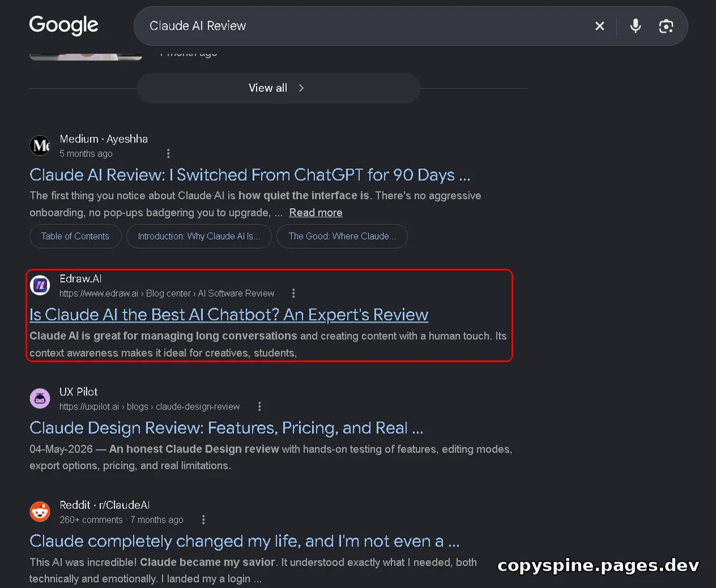Clear the search box text
716x588 pixels.
tap(600, 26)
